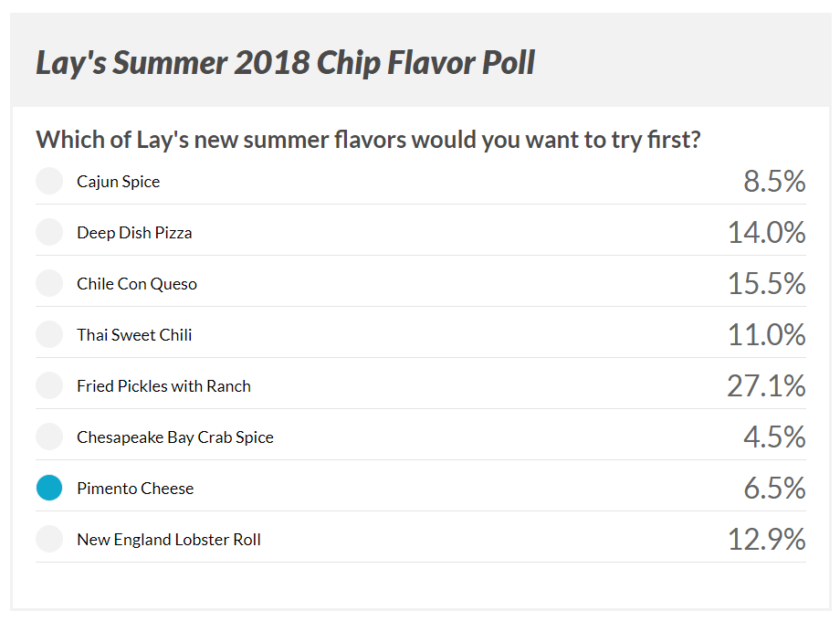Viewport: 840px width, 621px height.
Task: Click the 4.5% Chesapeake Bay result value
Action: (774, 437)
